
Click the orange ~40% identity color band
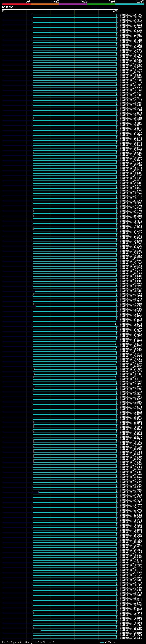(x=45, y=4)
